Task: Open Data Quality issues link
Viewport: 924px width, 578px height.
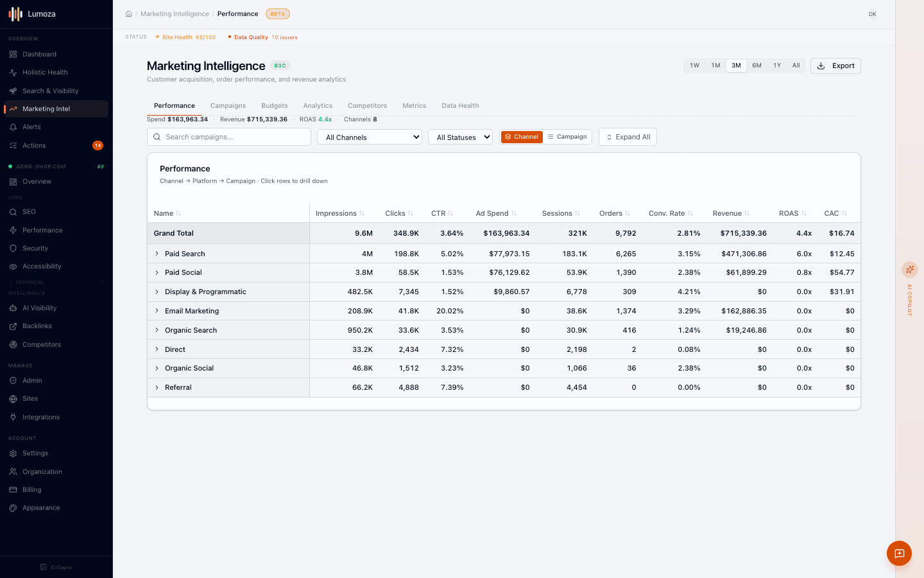Action: point(263,37)
